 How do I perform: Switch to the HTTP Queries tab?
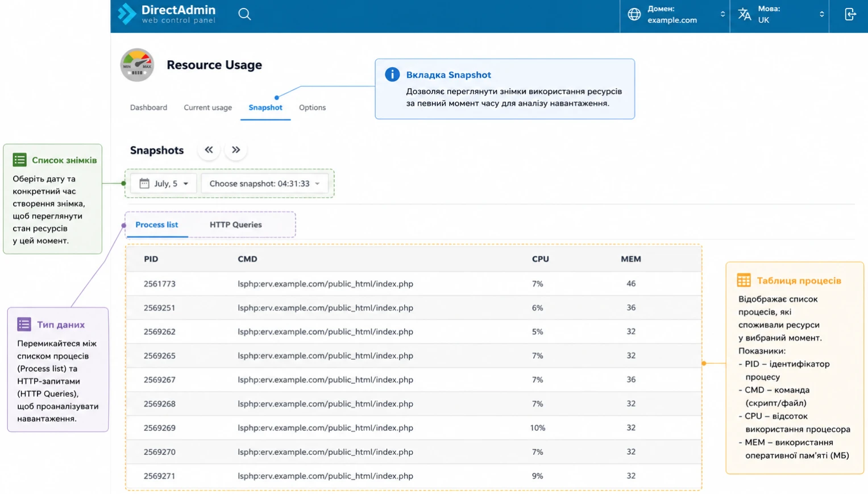pyautogui.click(x=236, y=225)
